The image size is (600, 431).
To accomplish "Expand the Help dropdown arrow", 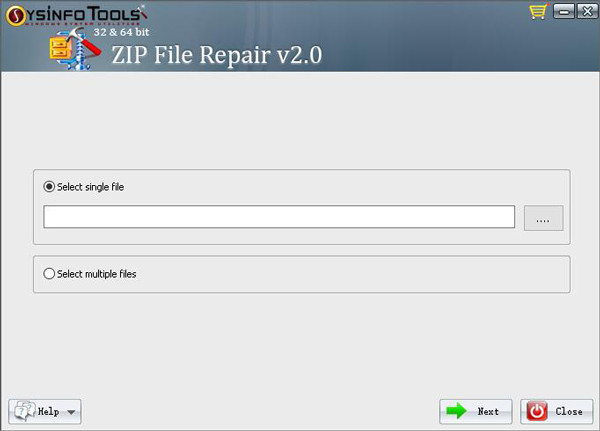I will click(71, 412).
